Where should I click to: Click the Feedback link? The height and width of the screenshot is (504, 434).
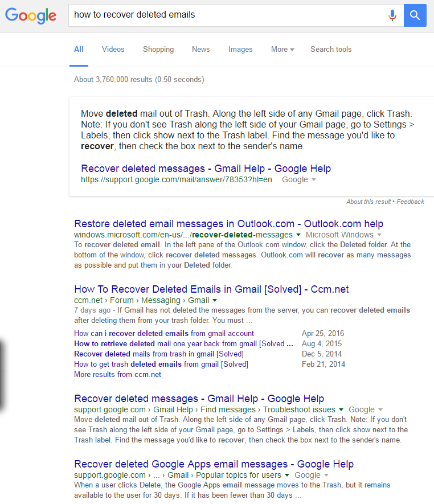coord(410,202)
